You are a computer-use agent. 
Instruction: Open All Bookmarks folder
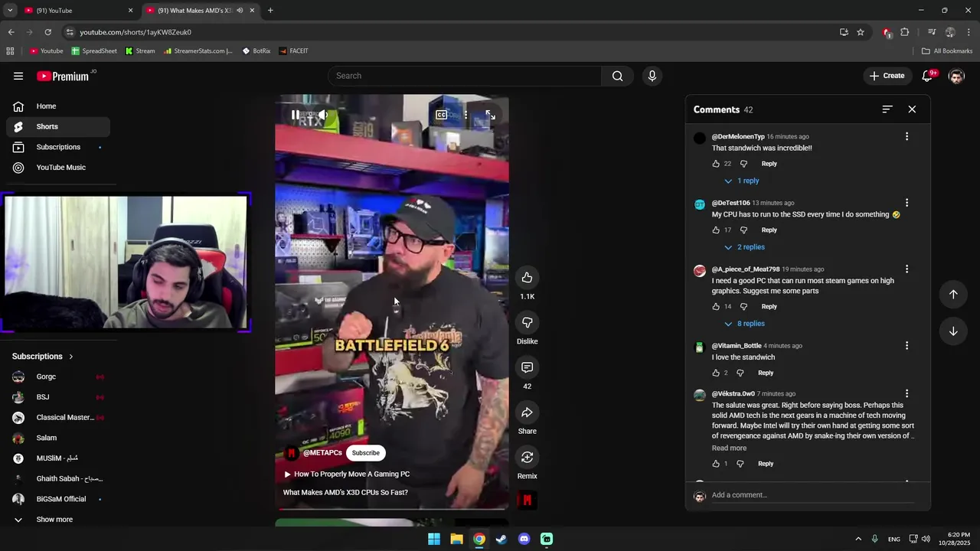click(947, 51)
